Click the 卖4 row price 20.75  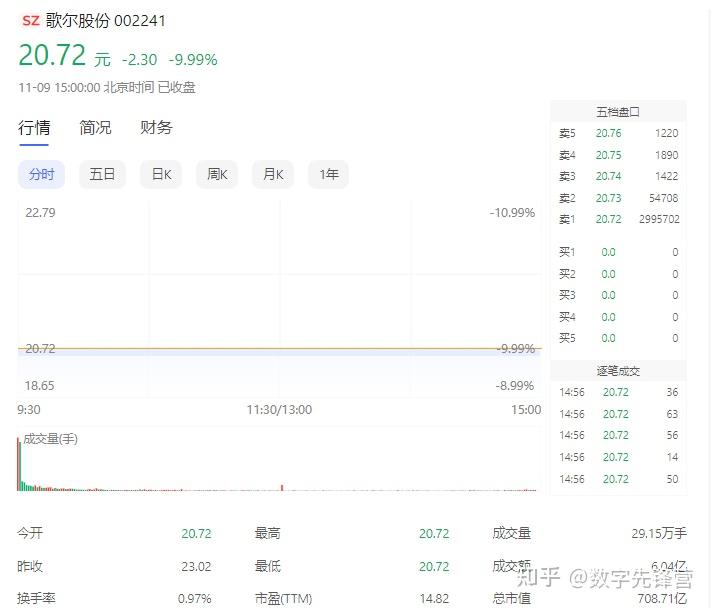(x=609, y=155)
